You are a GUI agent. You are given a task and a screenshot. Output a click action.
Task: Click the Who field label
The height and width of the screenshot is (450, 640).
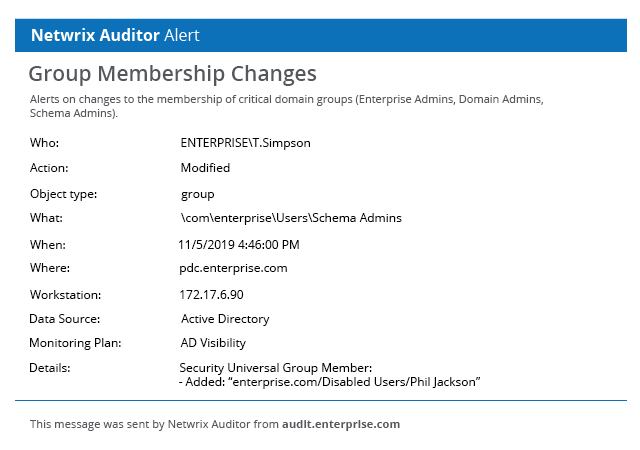(44, 143)
